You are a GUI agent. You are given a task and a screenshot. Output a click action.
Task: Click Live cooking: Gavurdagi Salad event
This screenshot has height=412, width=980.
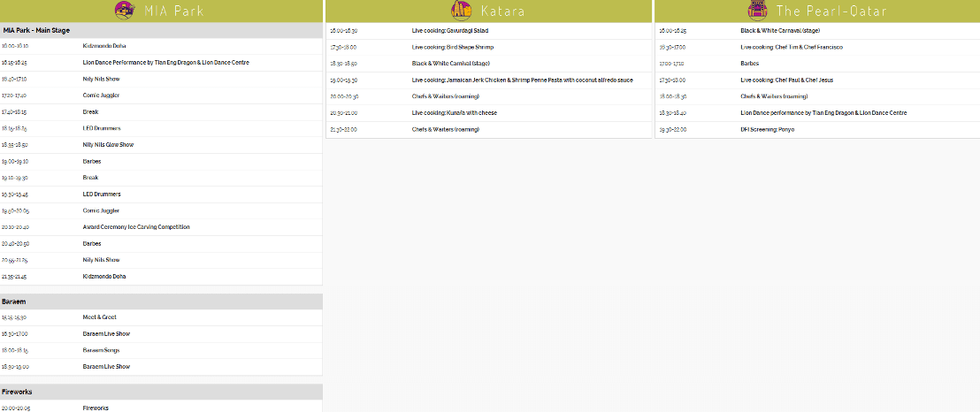(450, 30)
